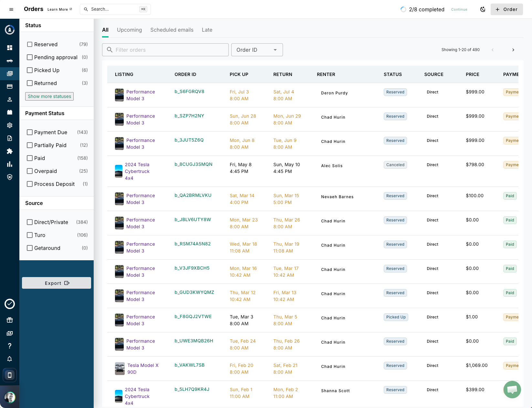Image resolution: width=532 pixels, height=408 pixels.
Task: Click the checkmark circle icon in sidebar
Action: pyautogui.click(x=10, y=304)
